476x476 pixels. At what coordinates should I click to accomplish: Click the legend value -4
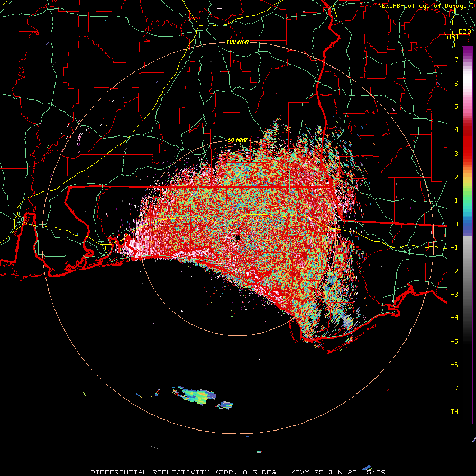coord(454,317)
